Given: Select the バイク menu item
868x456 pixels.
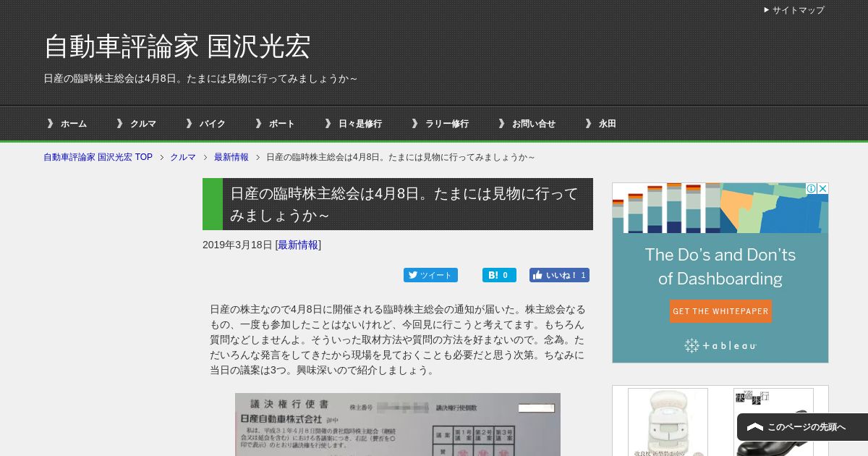Looking at the screenshot, I should pos(213,124).
